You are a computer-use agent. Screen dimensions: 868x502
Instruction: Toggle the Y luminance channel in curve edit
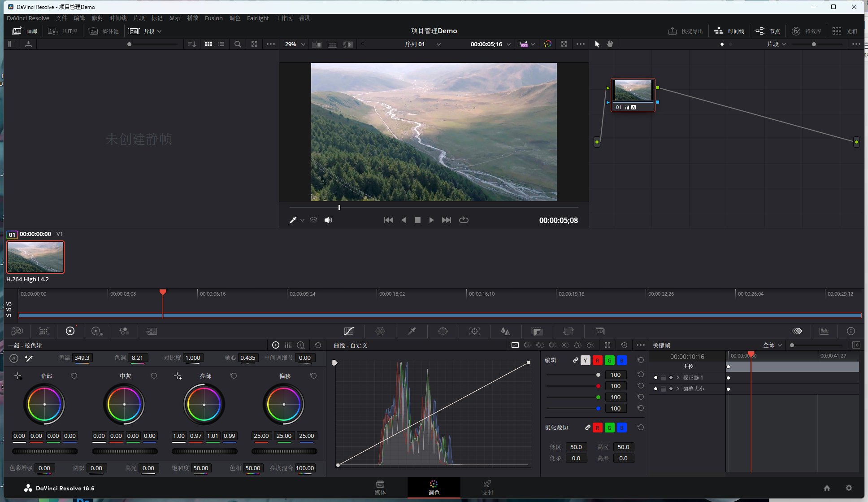[586, 360]
